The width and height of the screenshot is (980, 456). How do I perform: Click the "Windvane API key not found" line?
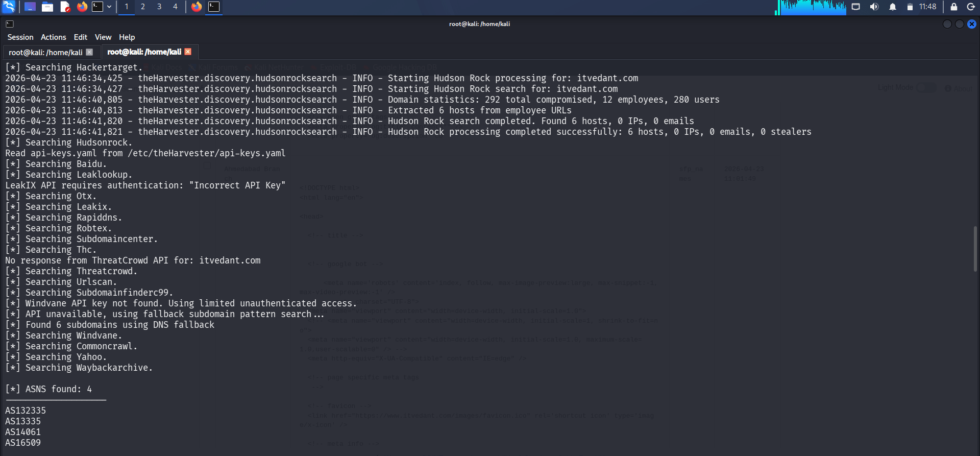point(181,303)
